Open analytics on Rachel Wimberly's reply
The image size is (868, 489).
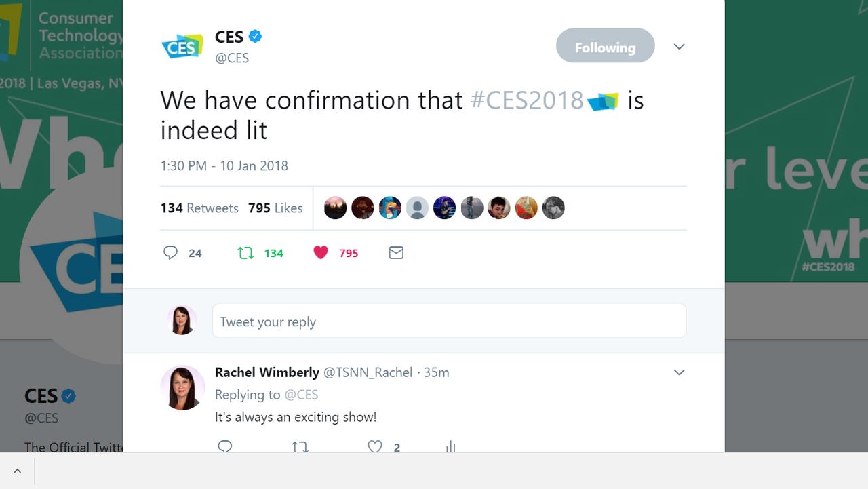(x=450, y=446)
